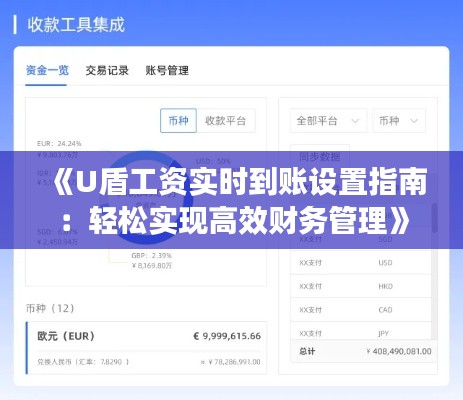463x400 pixels.
Task: Click the 总计 ¥408,490,081.00 total row
Action: pyautogui.click(x=364, y=351)
